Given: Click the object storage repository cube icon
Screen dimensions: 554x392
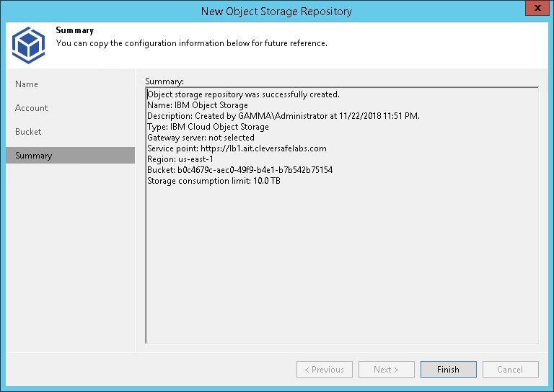Looking at the screenshot, I should [x=29, y=45].
